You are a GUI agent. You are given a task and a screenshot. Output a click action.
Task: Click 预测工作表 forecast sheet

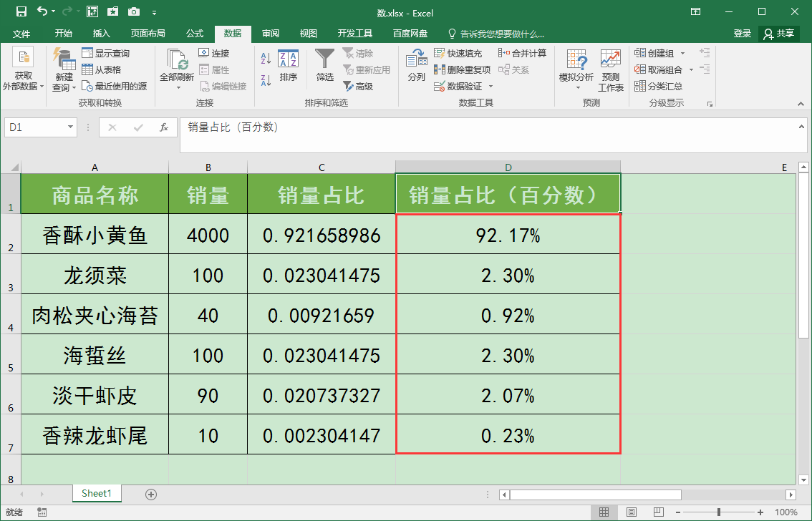click(x=611, y=71)
